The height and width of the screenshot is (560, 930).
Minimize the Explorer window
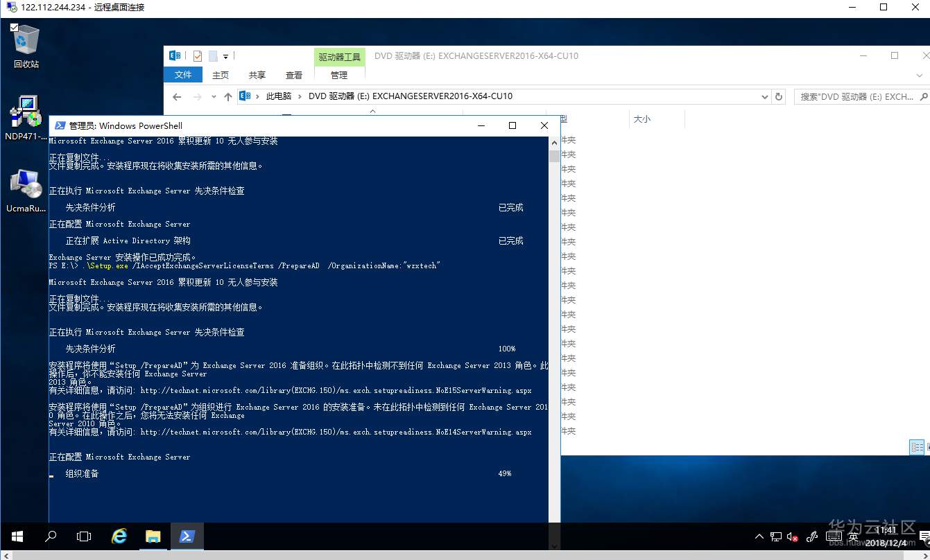[x=863, y=55]
